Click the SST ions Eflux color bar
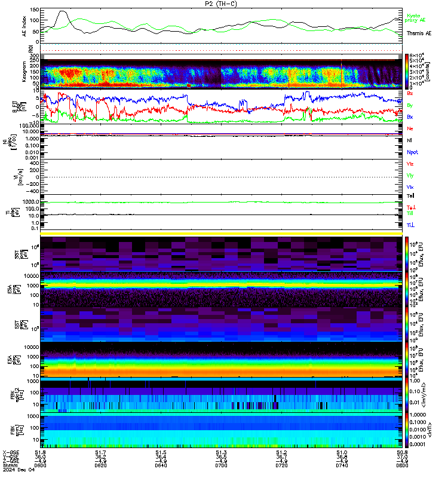Image resolution: width=448 pixels, height=478 pixels. coord(407,253)
